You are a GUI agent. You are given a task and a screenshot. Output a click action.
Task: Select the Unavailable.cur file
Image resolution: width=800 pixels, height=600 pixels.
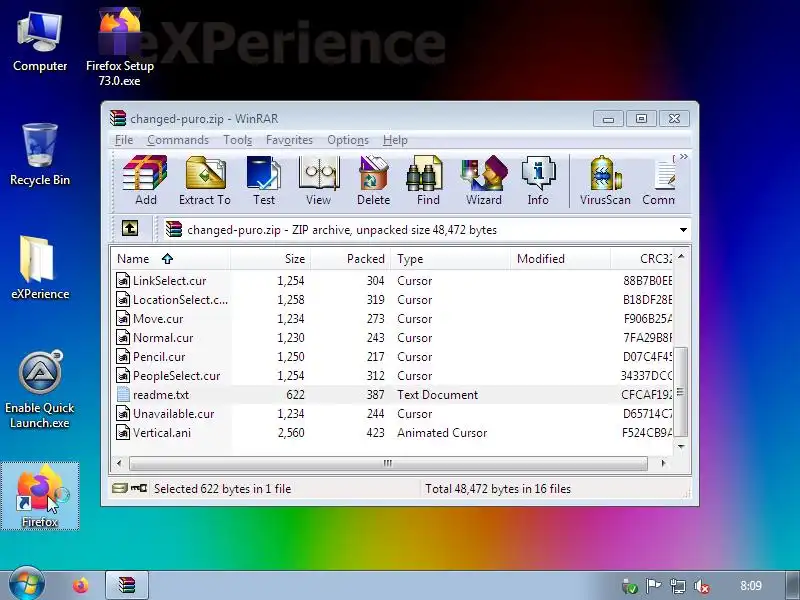click(393, 414)
